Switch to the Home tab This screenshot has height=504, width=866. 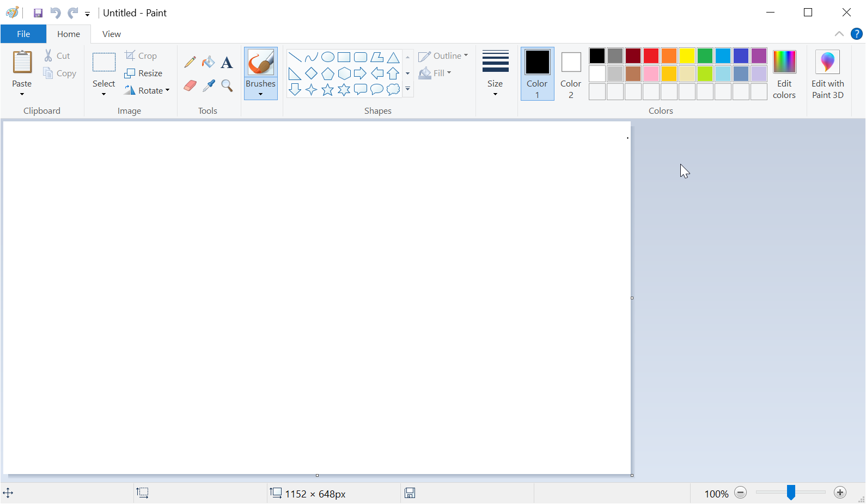(x=69, y=34)
